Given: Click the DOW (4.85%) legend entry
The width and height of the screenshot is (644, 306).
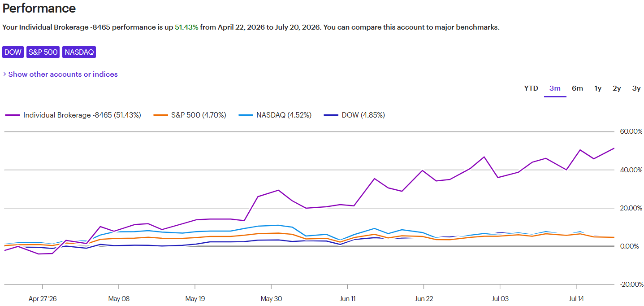Looking at the screenshot, I should tap(354, 115).
